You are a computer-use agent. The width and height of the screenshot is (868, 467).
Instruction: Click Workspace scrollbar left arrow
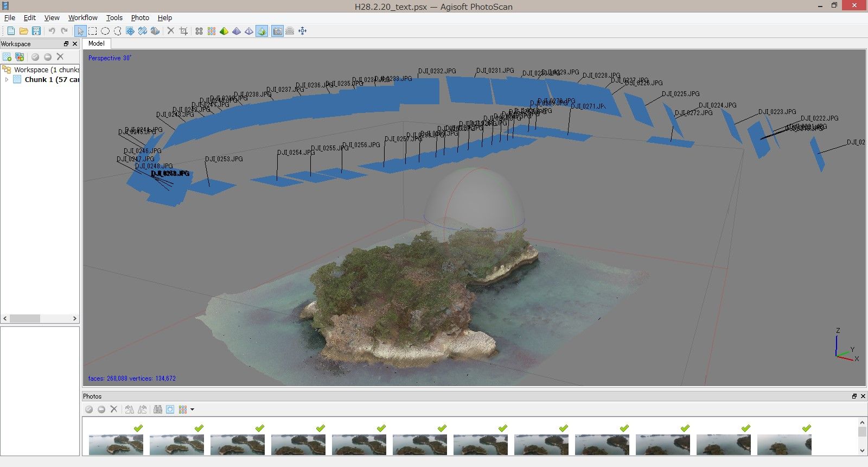coord(5,319)
